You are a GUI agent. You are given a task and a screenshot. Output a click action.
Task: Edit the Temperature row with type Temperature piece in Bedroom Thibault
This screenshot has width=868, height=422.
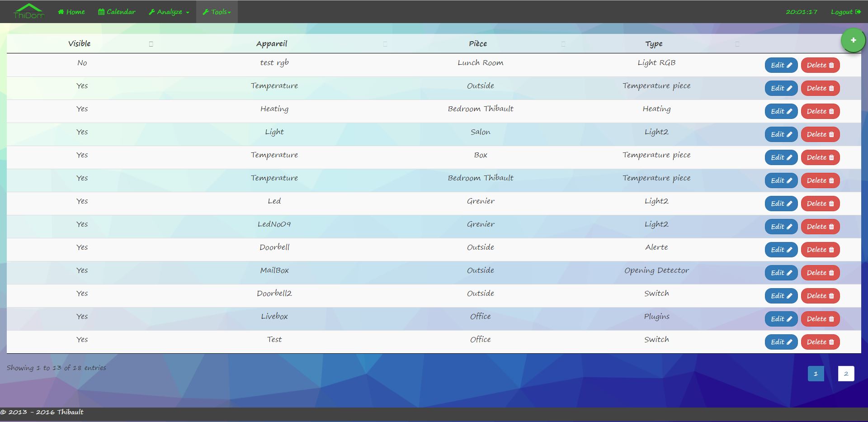pos(781,180)
